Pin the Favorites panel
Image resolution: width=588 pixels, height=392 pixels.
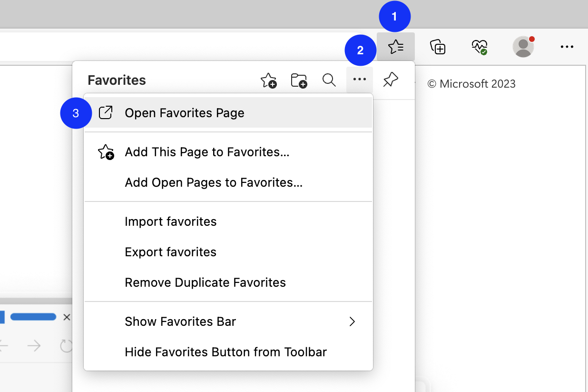tap(391, 80)
